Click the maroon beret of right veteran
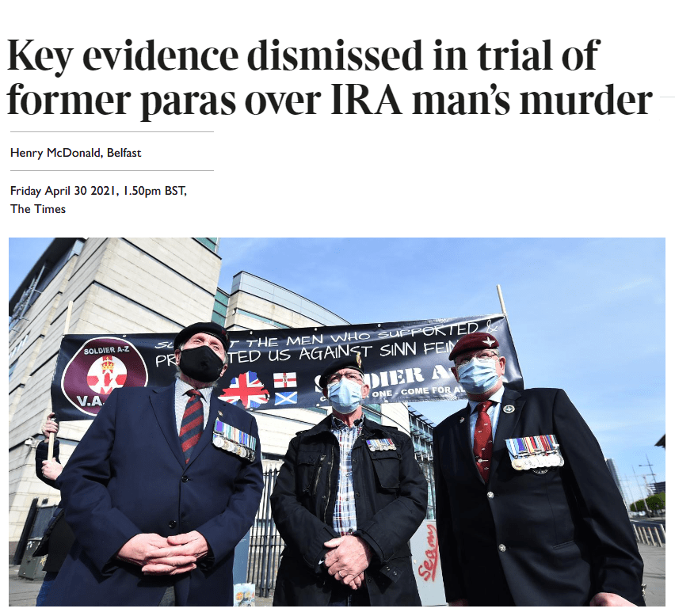 pyautogui.click(x=473, y=344)
